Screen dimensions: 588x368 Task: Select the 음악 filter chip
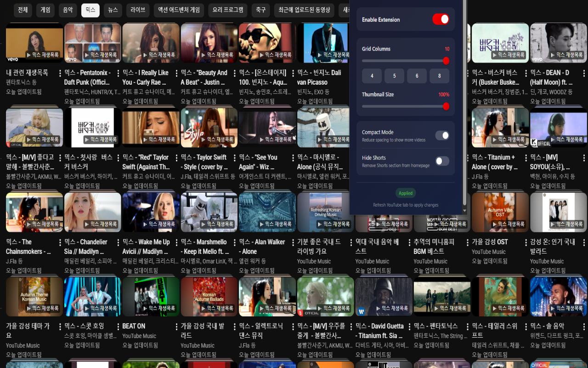[68, 10]
